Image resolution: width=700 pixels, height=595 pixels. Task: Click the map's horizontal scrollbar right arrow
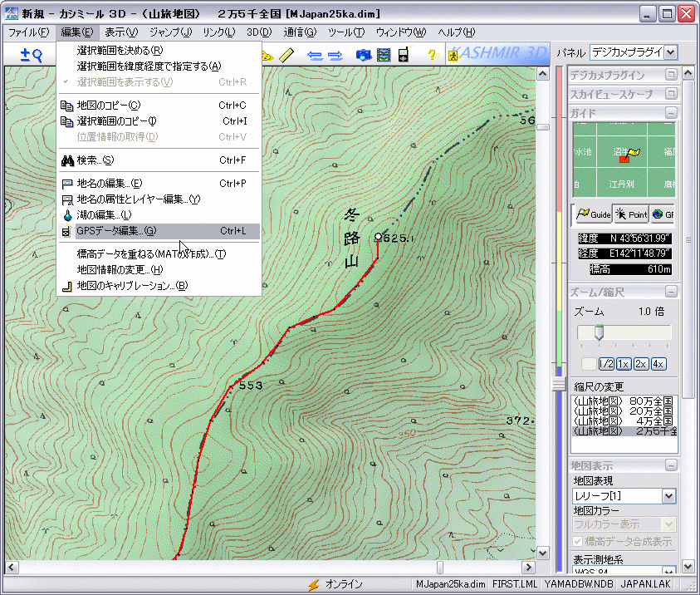tap(529, 568)
